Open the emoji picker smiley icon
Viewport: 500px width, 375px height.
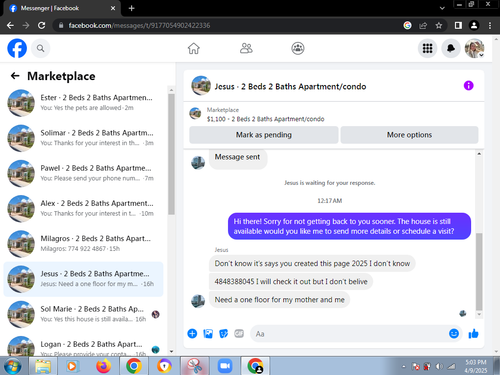click(x=454, y=333)
